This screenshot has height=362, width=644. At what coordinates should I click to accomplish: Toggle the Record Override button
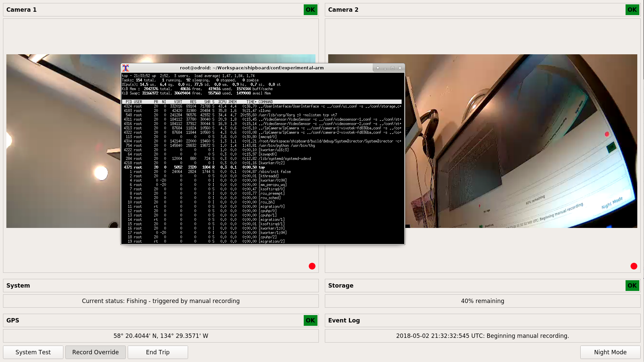coord(96,352)
